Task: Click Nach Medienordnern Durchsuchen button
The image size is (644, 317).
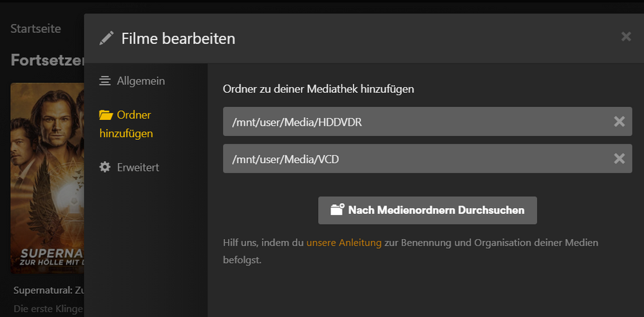Action: [427, 210]
